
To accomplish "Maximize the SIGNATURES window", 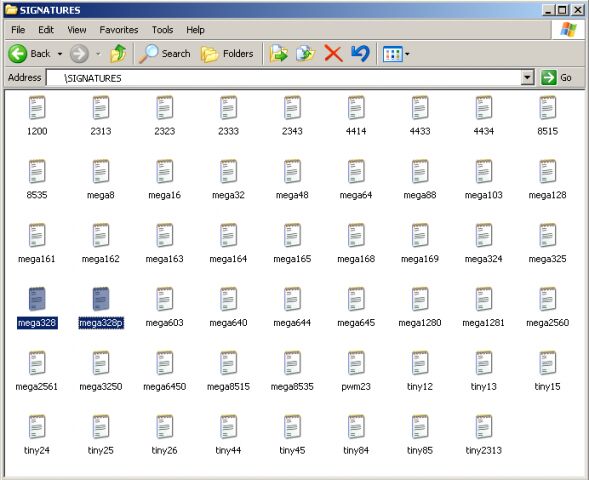I will (562, 10).
